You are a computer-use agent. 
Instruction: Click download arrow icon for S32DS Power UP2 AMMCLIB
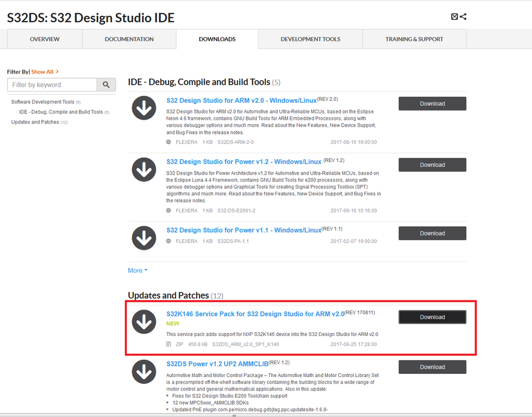[144, 372]
